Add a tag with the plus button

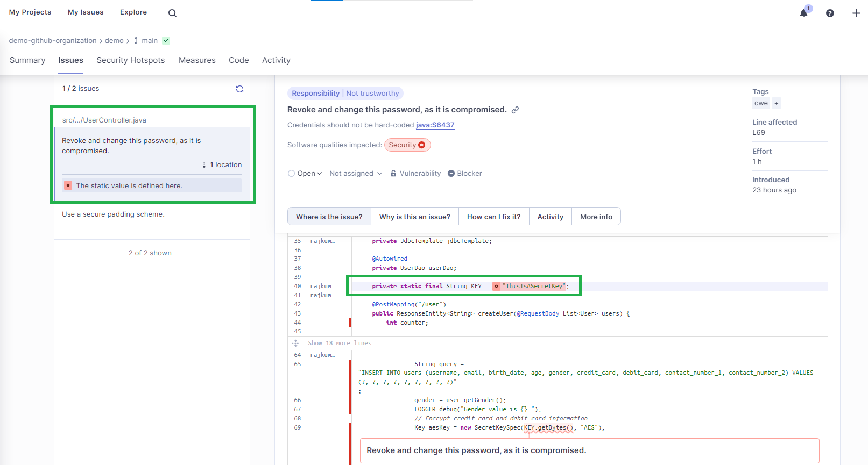pyautogui.click(x=776, y=103)
